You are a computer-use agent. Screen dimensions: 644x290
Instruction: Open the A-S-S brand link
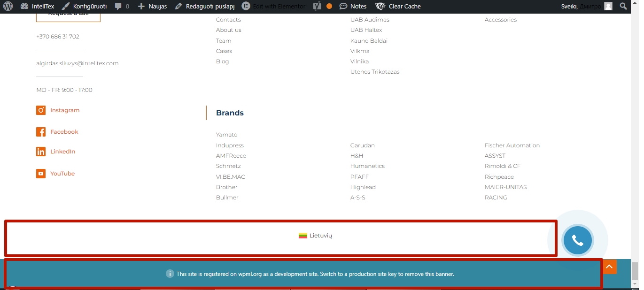[x=358, y=198]
